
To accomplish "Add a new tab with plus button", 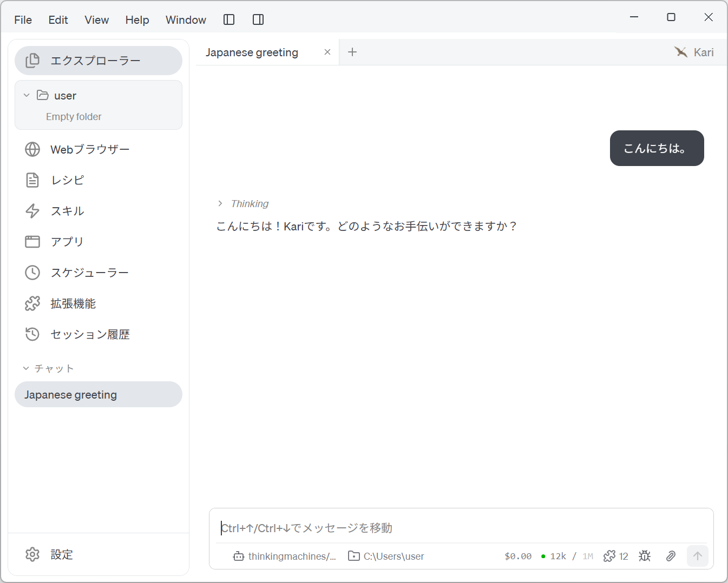I will (x=352, y=52).
